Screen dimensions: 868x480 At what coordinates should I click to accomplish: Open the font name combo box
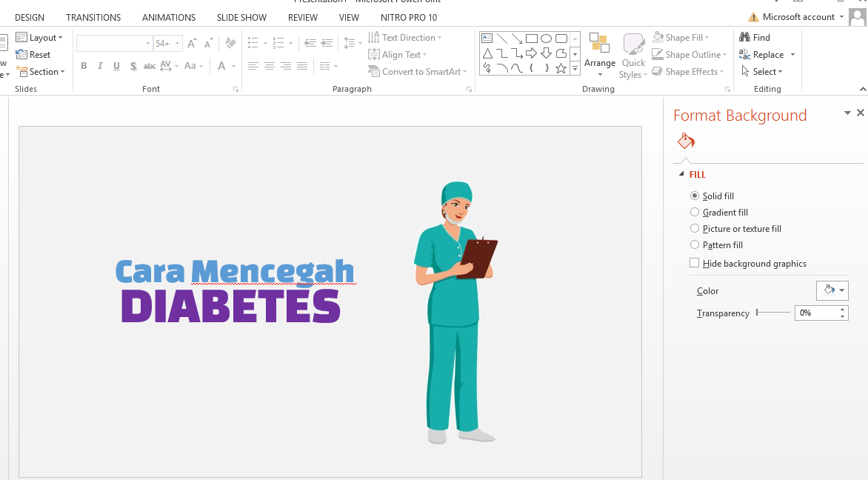(114, 43)
